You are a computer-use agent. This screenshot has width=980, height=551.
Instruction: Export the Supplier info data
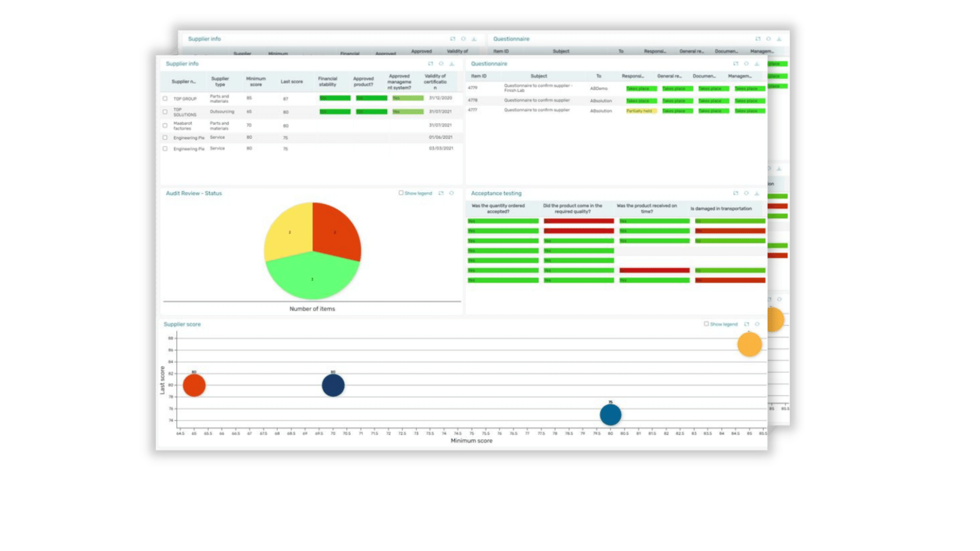coord(452,64)
